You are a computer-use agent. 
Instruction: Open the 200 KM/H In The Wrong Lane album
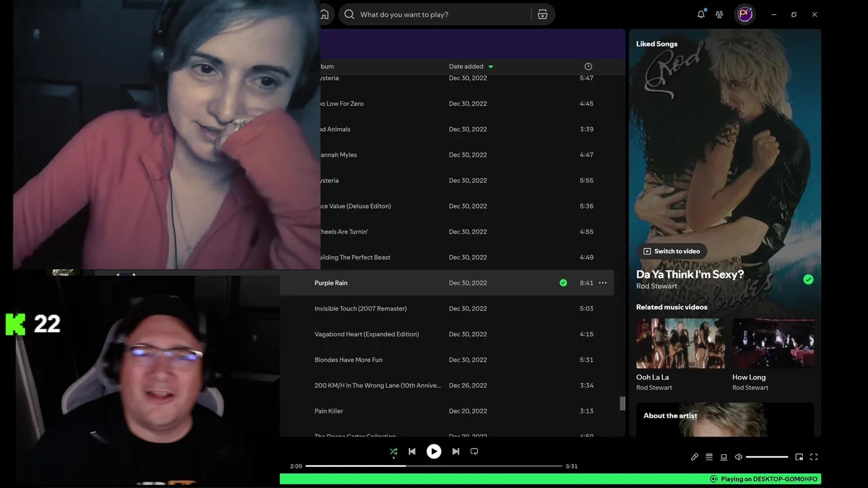click(378, 386)
